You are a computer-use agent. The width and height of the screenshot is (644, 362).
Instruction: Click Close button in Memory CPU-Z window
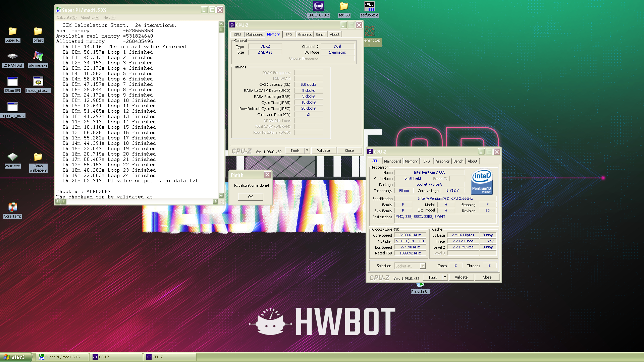click(x=349, y=150)
